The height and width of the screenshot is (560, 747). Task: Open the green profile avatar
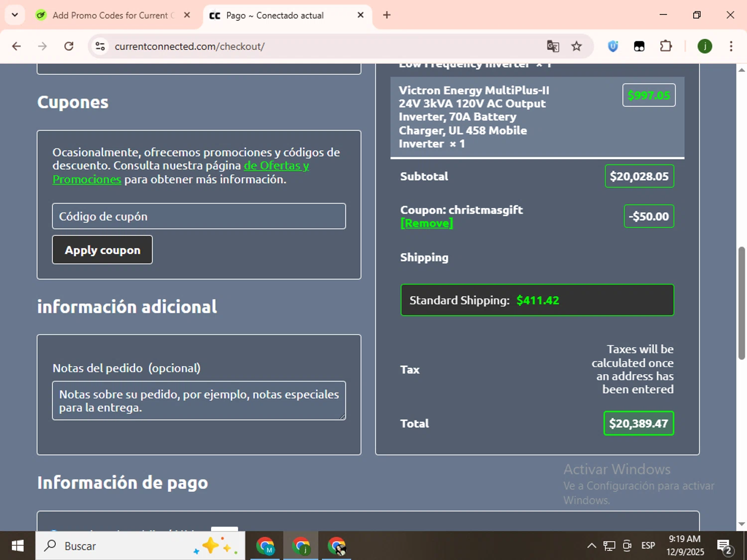click(705, 46)
